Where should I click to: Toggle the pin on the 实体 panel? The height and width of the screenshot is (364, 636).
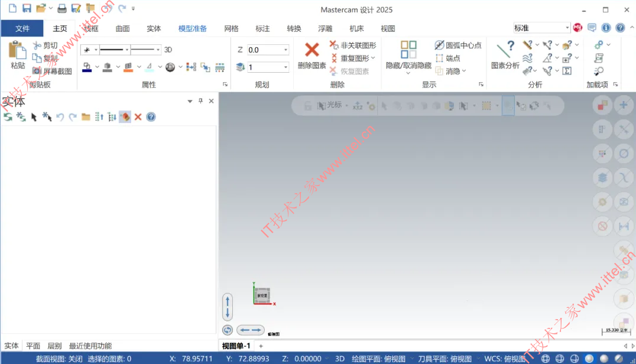pyautogui.click(x=200, y=101)
